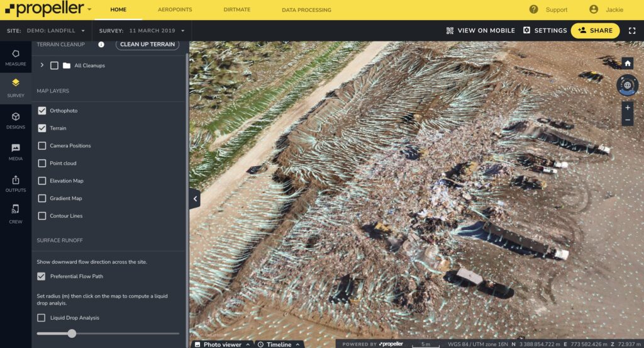This screenshot has height=348, width=644.
Task: Collapse the left side panel
Action: coord(195,199)
